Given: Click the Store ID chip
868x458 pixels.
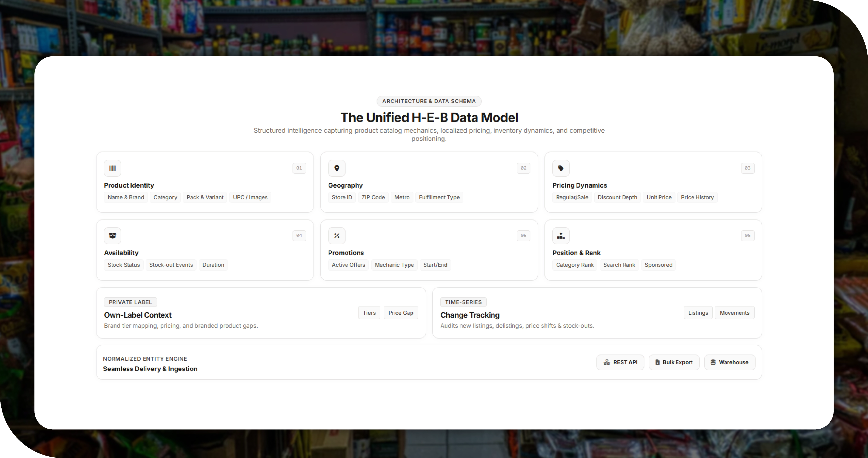Looking at the screenshot, I should click(x=342, y=197).
